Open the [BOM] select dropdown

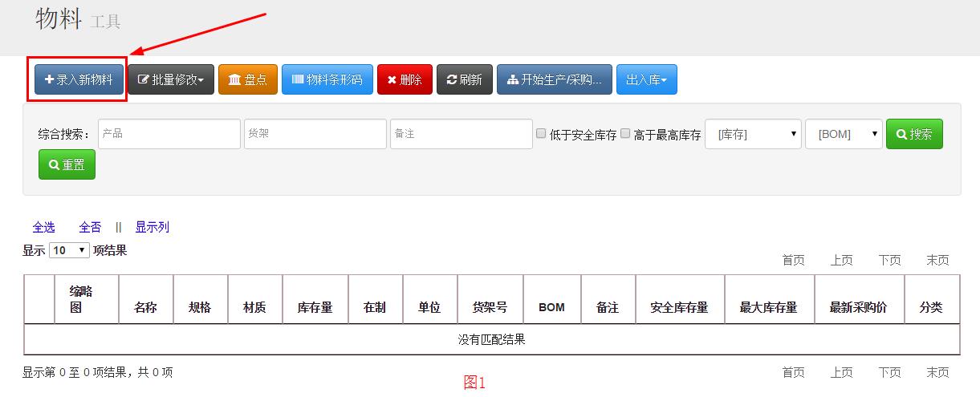point(844,134)
